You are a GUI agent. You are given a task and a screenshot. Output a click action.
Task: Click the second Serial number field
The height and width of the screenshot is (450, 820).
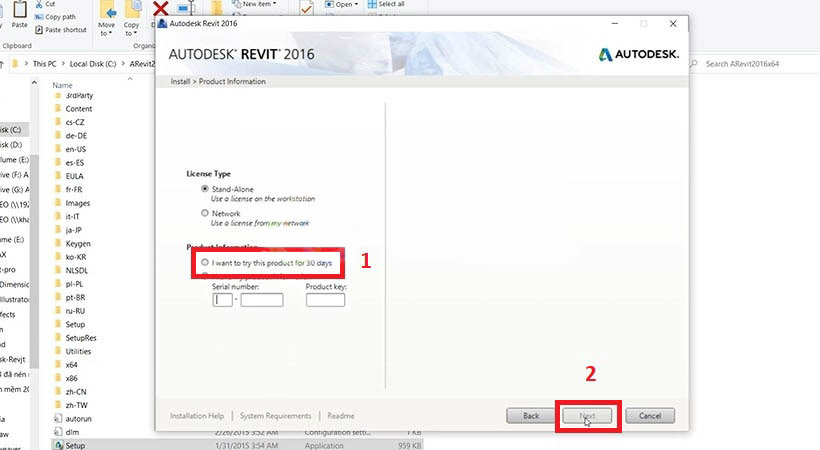coord(262,300)
